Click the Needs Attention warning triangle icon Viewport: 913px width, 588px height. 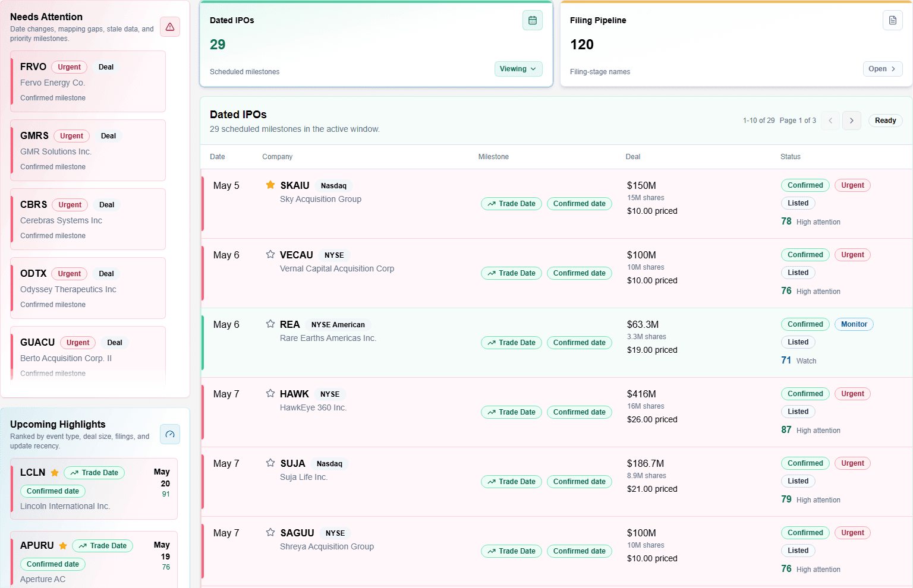pos(170,27)
